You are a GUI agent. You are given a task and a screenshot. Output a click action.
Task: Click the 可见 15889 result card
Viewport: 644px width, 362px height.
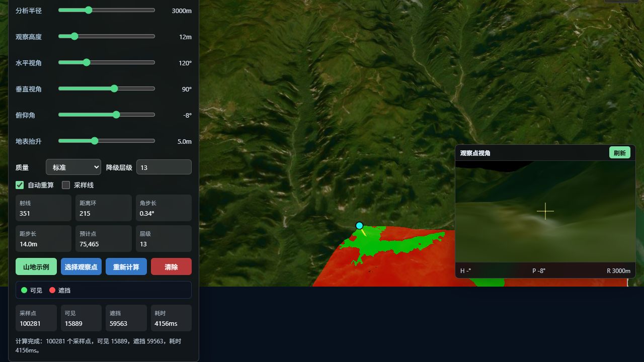pos(81,318)
